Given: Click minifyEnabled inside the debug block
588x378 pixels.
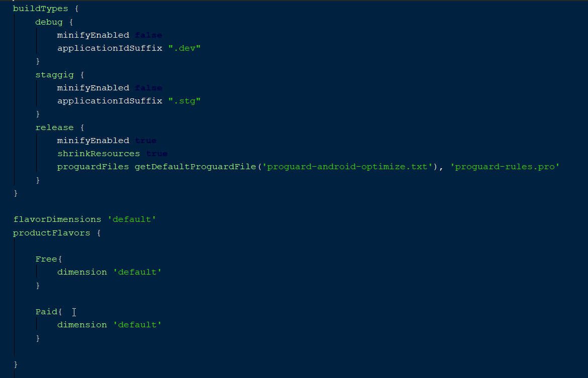Looking at the screenshot, I should pos(93,35).
